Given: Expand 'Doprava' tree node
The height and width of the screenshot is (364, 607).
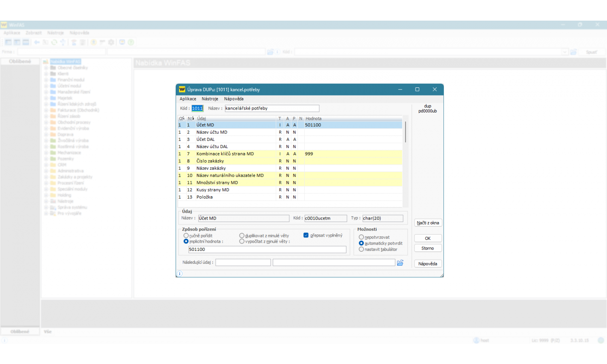Looking at the screenshot, I should (46, 135).
